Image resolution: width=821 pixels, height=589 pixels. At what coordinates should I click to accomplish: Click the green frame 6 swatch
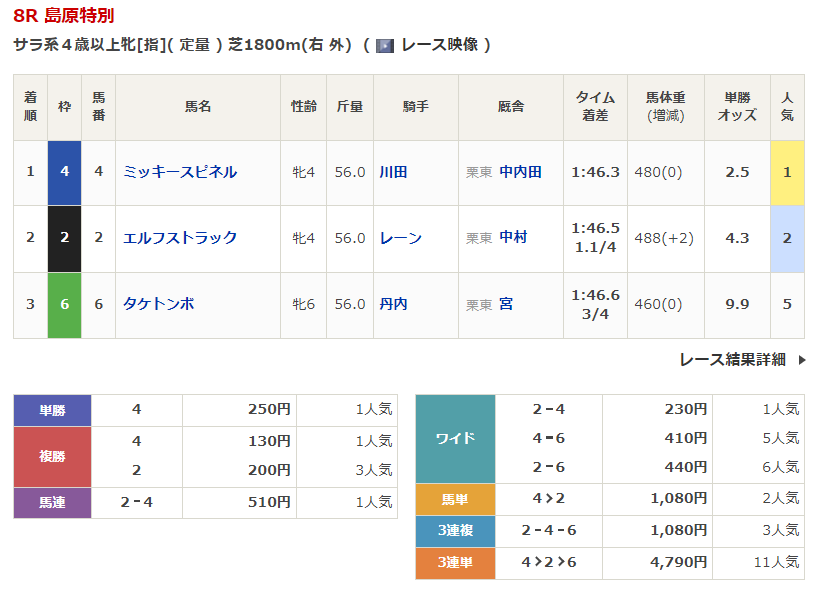coord(65,304)
